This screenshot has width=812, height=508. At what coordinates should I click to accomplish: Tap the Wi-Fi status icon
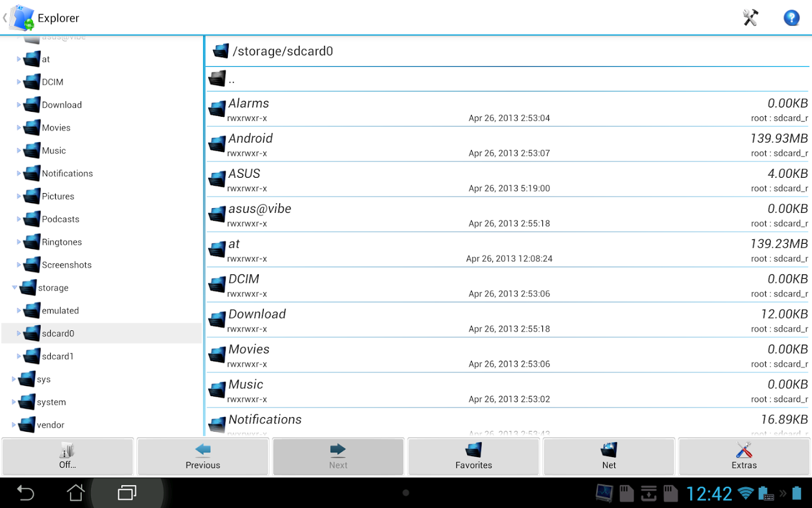tap(745, 493)
